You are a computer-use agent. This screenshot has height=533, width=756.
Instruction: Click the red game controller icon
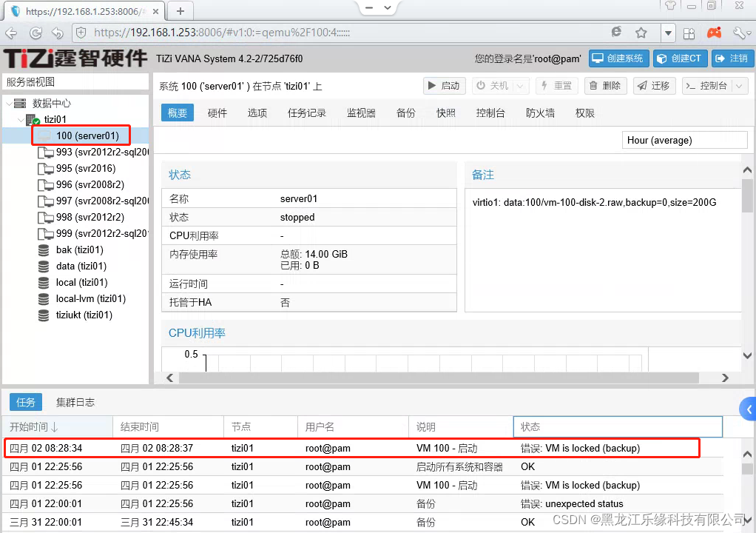pyautogui.click(x=714, y=33)
